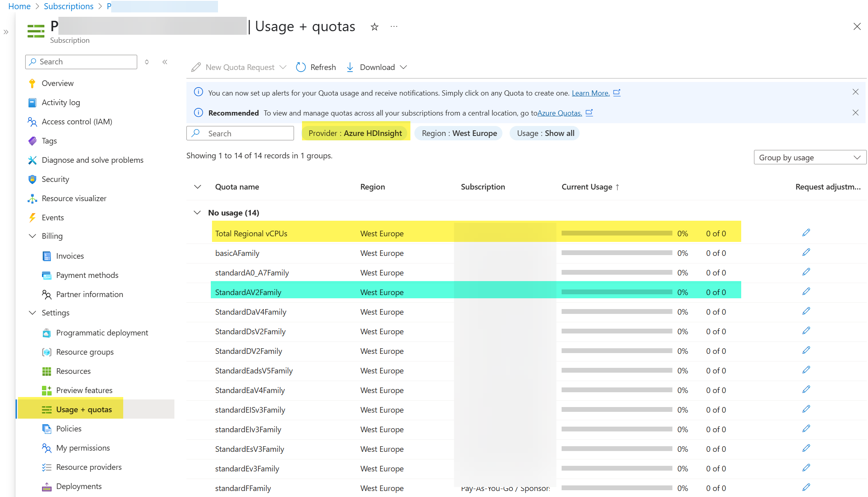Viewport: 868px width, 497px height.
Task: Click the Events lightning icon
Action: pos(32,218)
